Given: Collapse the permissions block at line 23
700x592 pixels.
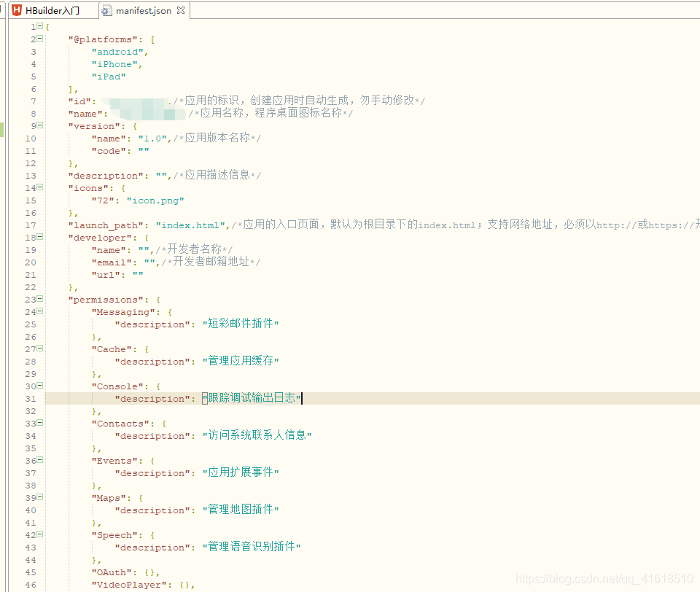Looking at the screenshot, I should [x=40, y=299].
